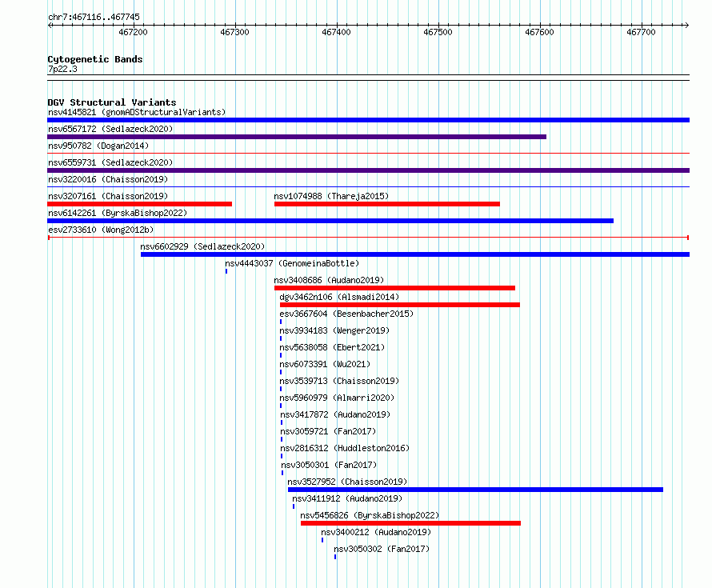Click the small blue nsv4443037 marker
712x588 pixels.
click(226, 271)
